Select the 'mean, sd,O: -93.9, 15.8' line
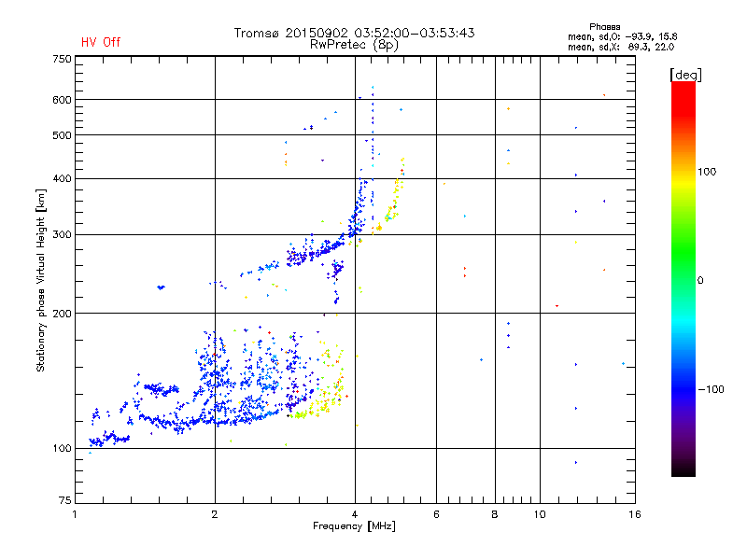This screenshot has height=560, width=747. pos(622,36)
